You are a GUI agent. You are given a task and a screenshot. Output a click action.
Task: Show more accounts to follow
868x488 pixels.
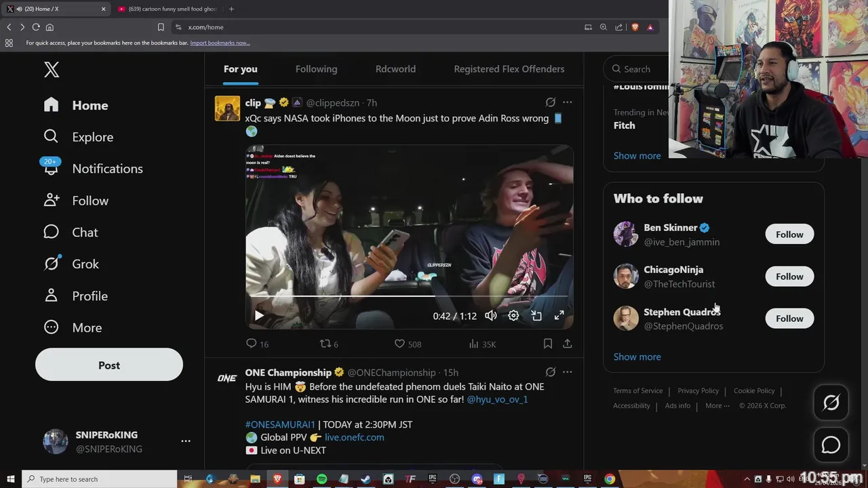[637, 357]
